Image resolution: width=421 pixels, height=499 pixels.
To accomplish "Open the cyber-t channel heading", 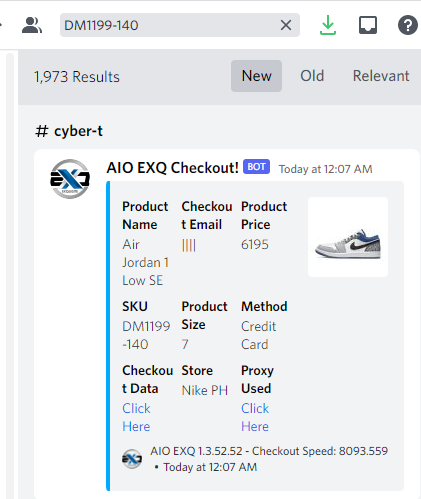I will click(x=69, y=131).
